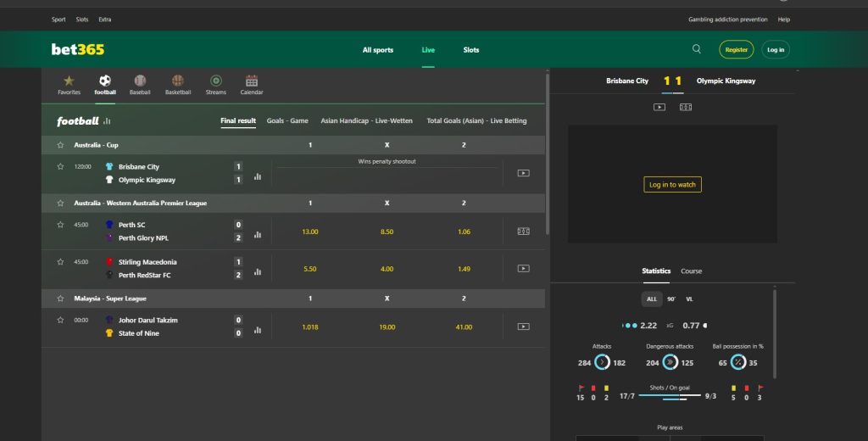Viewport: 868px width, 441px height.
Task: Select the ALL statistics filter
Action: (x=652, y=299)
